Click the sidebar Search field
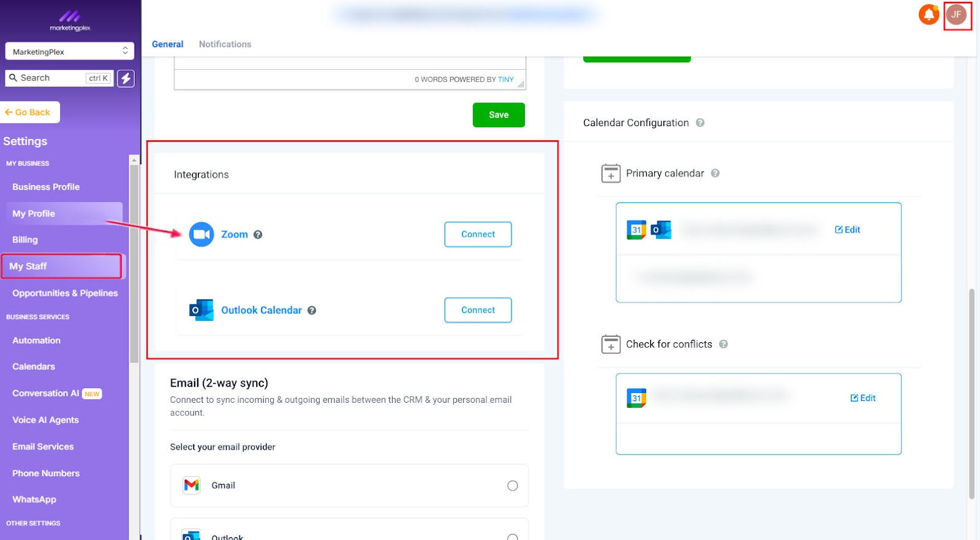This screenshot has height=540, width=980. [59, 78]
